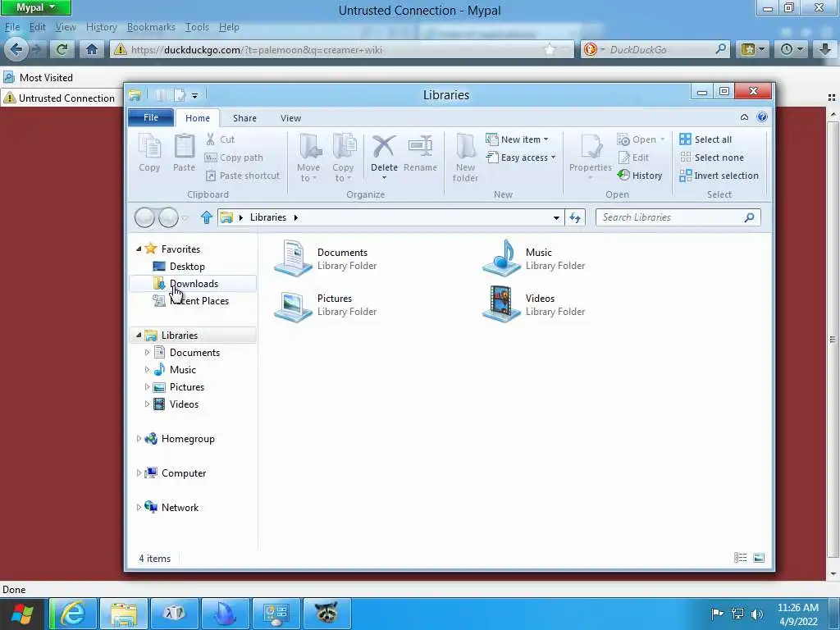Open the Easy access dropdown

pyautogui.click(x=521, y=157)
